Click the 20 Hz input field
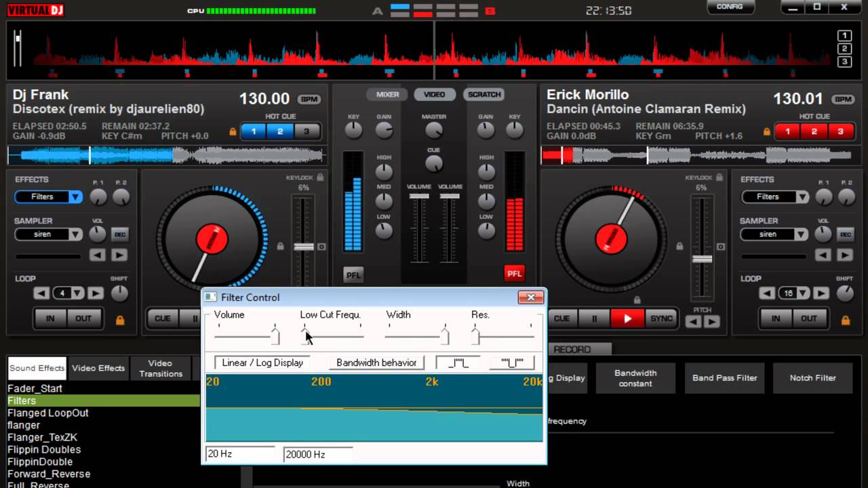The width and height of the screenshot is (868, 488). click(240, 454)
